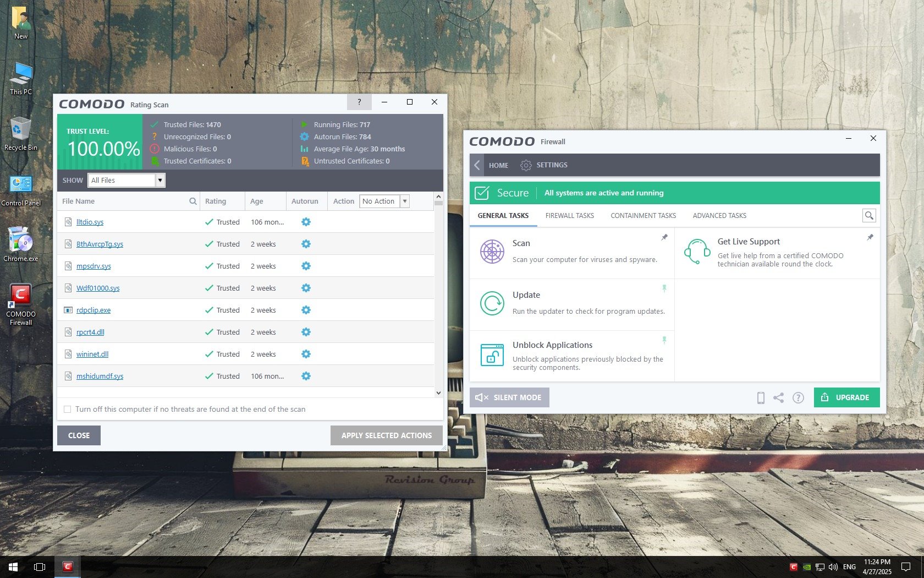Viewport: 924px width, 578px height.
Task: Open the mpsdrv.sys file link
Action: tap(94, 266)
